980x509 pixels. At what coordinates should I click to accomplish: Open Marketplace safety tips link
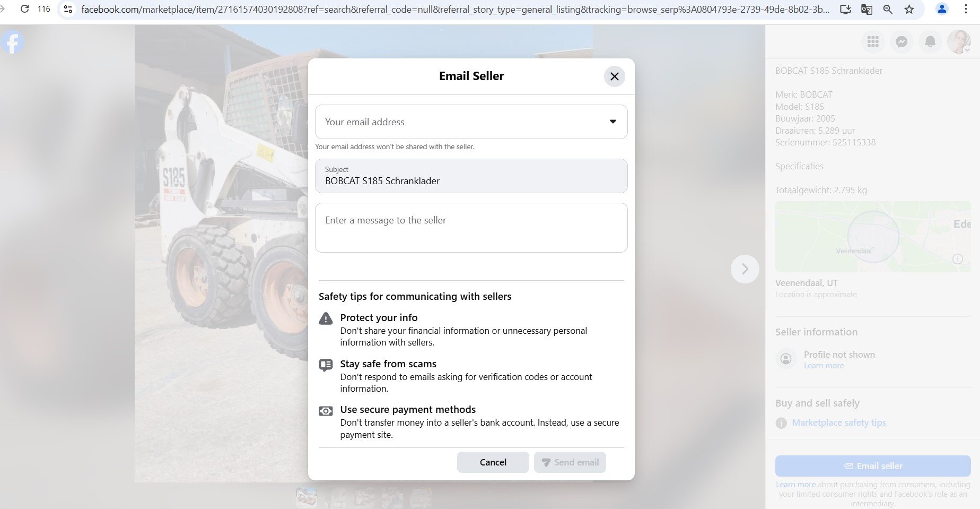click(839, 422)
